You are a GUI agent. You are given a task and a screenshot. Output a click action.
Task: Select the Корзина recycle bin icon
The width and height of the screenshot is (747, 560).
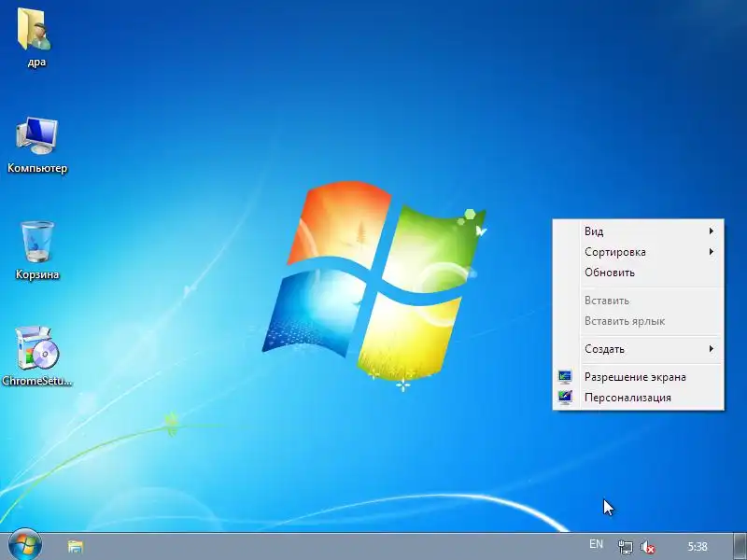[37, 242]
